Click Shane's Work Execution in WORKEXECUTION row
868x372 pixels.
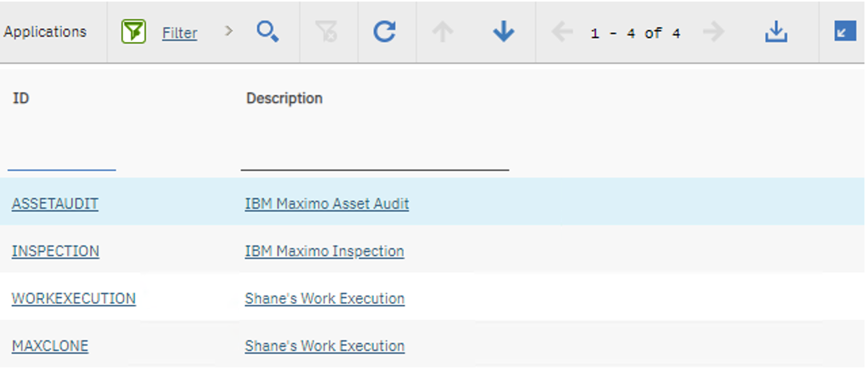325,299
